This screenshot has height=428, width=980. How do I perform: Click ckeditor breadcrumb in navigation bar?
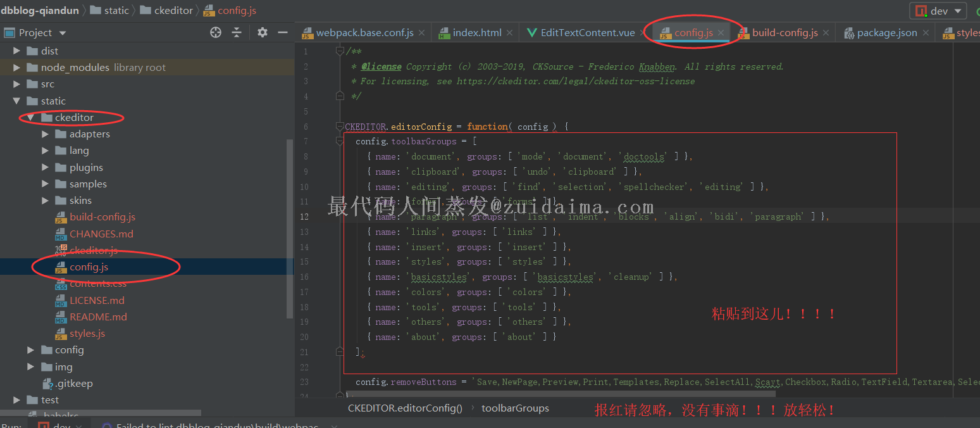166,11
